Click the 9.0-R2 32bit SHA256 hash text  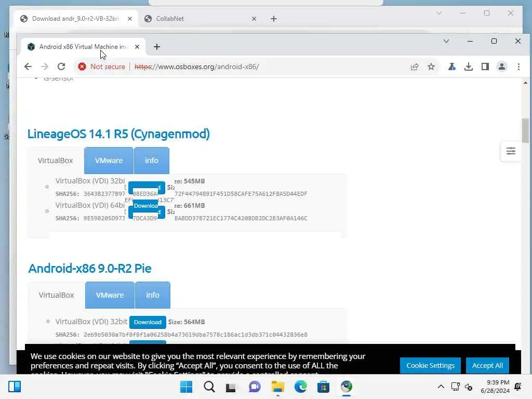(195, 335)
